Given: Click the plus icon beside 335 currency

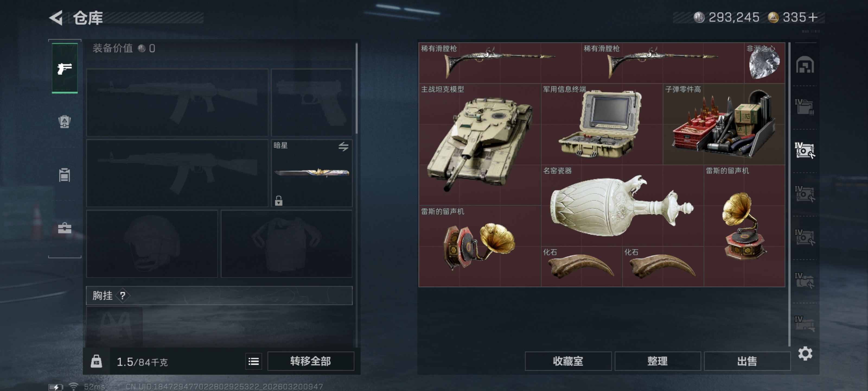Looking at the screenshot, I should (813, 17).
